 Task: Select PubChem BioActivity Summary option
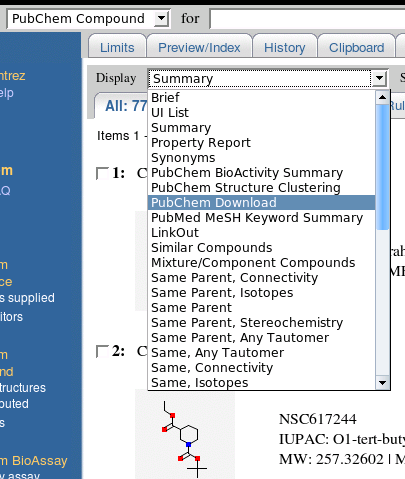pyautogui.click(x=247, y=173)
